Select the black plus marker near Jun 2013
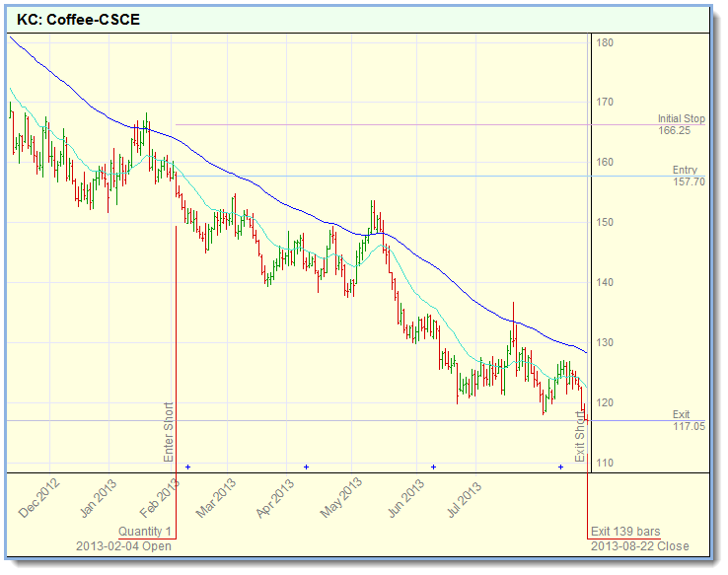 tap(433, 467)
